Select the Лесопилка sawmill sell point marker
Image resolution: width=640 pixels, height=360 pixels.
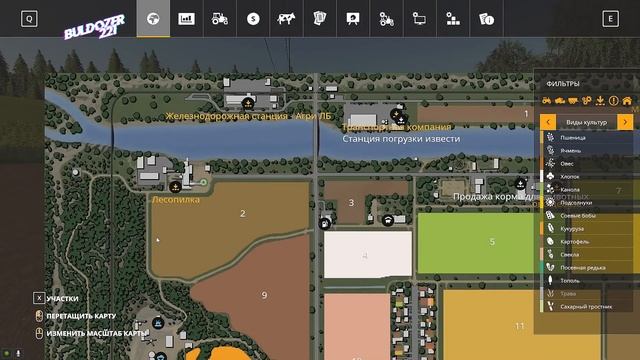(x=175, y=187)
